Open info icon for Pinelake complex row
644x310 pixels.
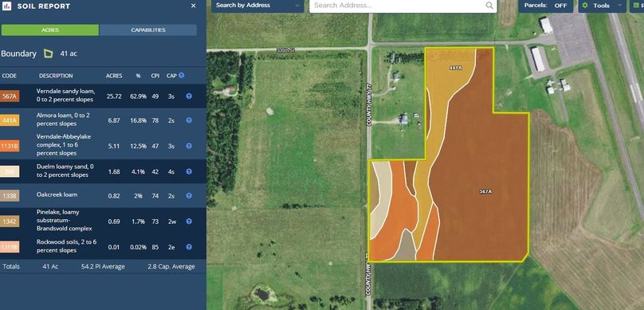point(189,222)
